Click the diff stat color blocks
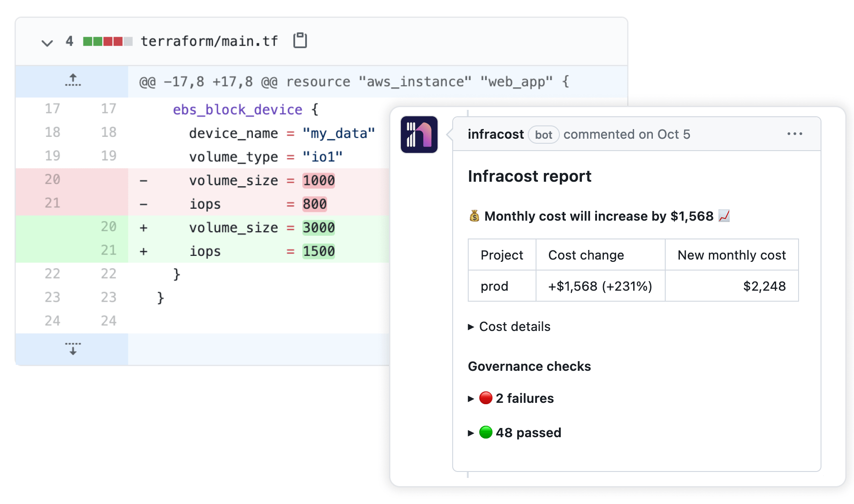The width and height of the screenshot is (854, 504). click(x=108, y=41)
